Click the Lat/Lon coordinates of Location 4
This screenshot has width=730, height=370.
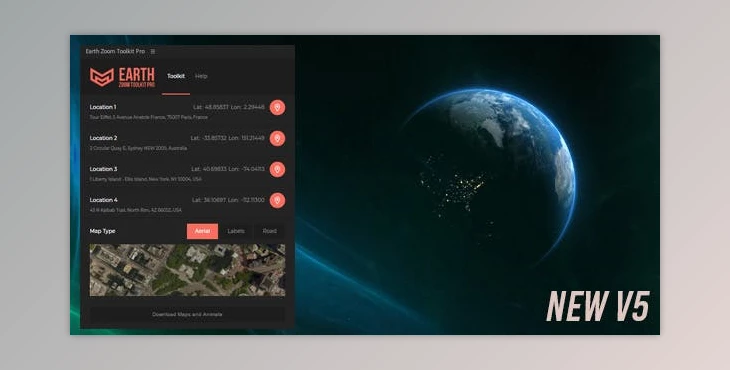(228, 200)
